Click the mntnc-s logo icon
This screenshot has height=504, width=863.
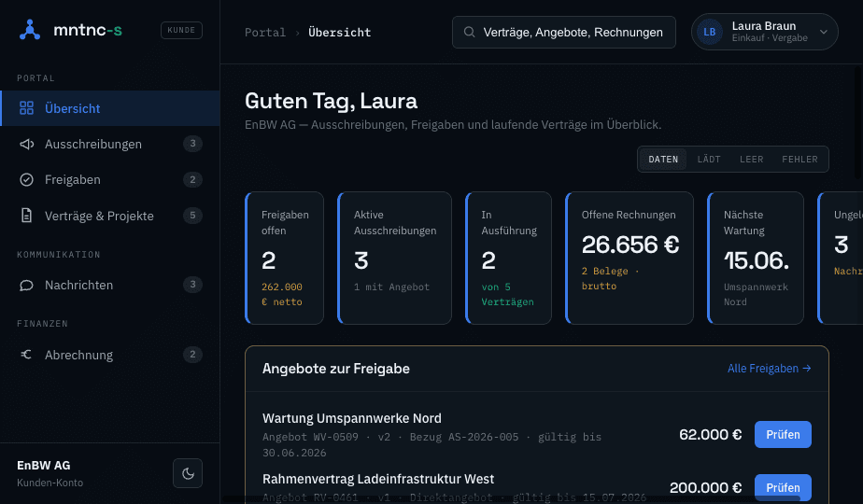(30, 30)
